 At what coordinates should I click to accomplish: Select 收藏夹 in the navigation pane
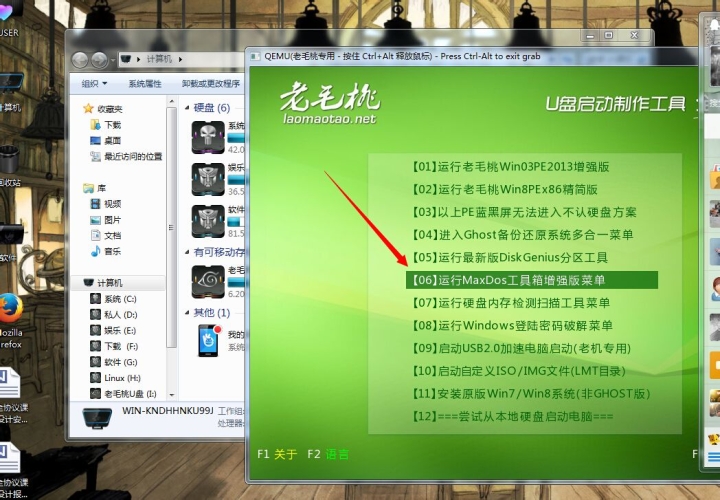coord(110,109)
